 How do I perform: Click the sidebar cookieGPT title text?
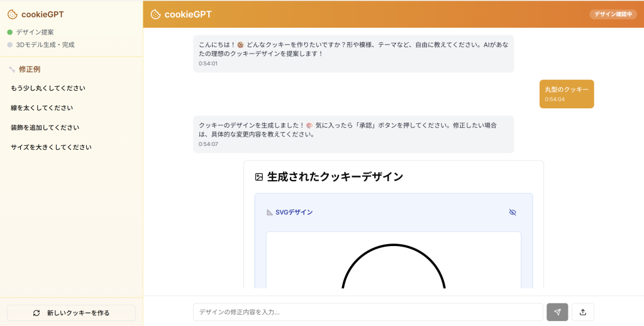[x=43, y=14]
